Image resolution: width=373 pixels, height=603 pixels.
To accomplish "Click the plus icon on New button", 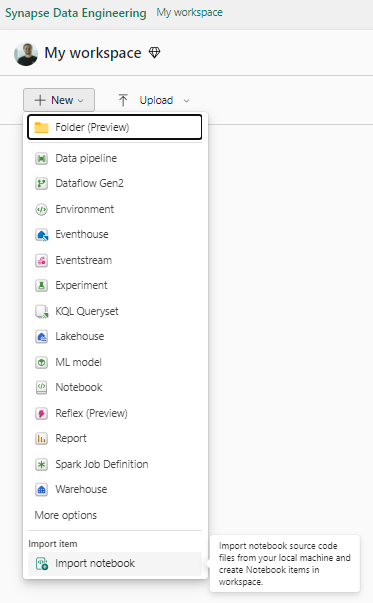I will pos(40,100).
